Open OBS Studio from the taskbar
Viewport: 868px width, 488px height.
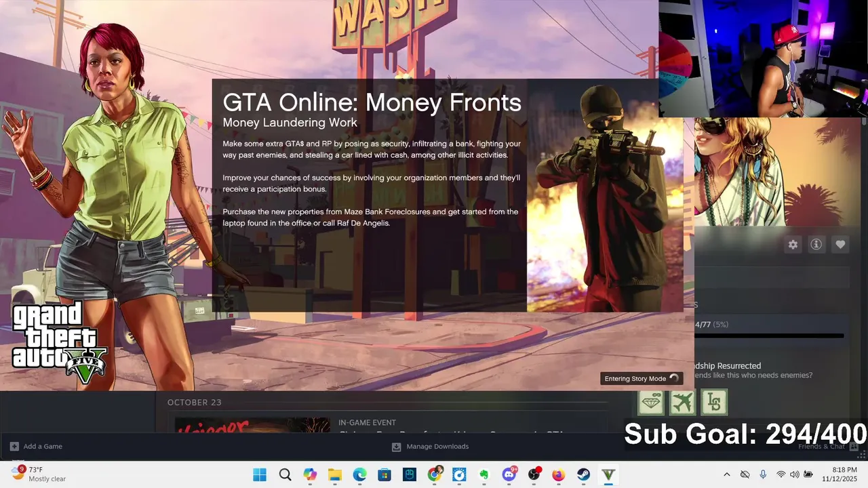click(534, 474)
